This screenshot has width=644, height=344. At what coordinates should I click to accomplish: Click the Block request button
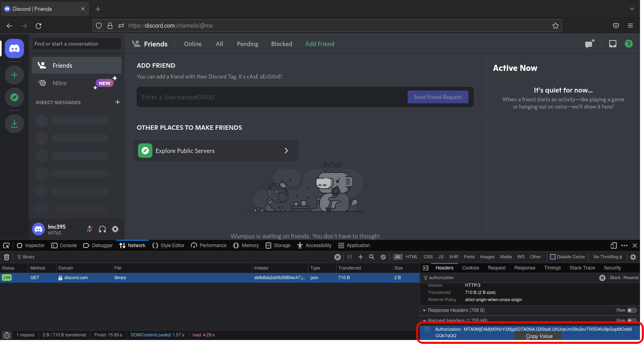[x=615, y=278]
